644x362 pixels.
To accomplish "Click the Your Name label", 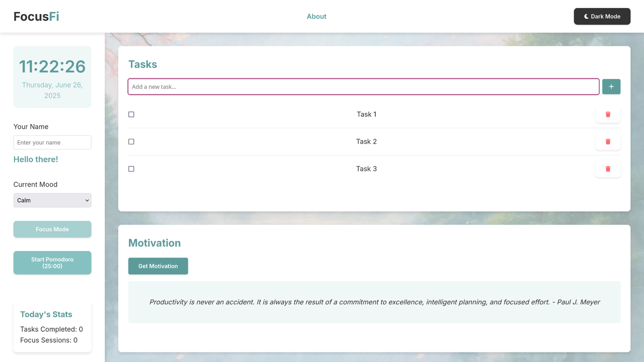I will 31,127.
